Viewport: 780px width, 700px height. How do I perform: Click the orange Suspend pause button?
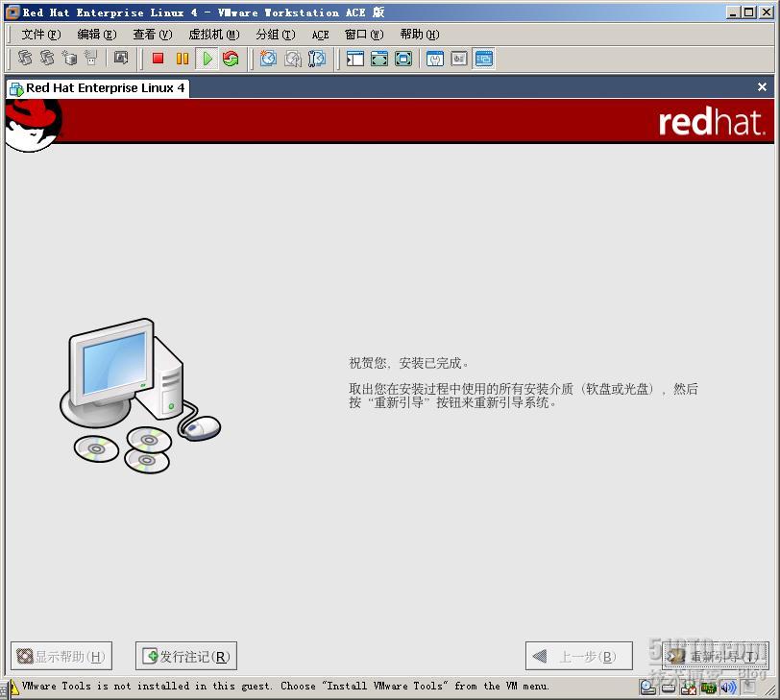pyautogui.click(x=183, y=59)
